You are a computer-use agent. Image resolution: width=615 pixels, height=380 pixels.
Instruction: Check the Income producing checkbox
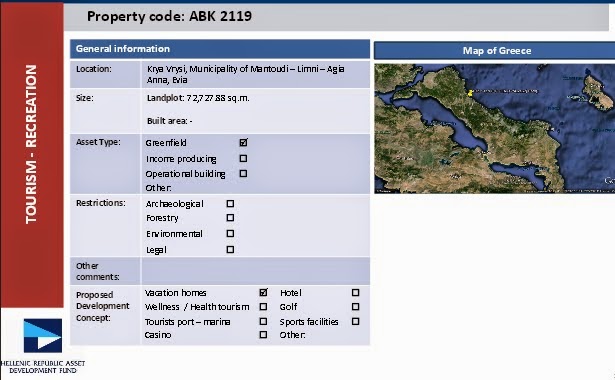[243, 158]
